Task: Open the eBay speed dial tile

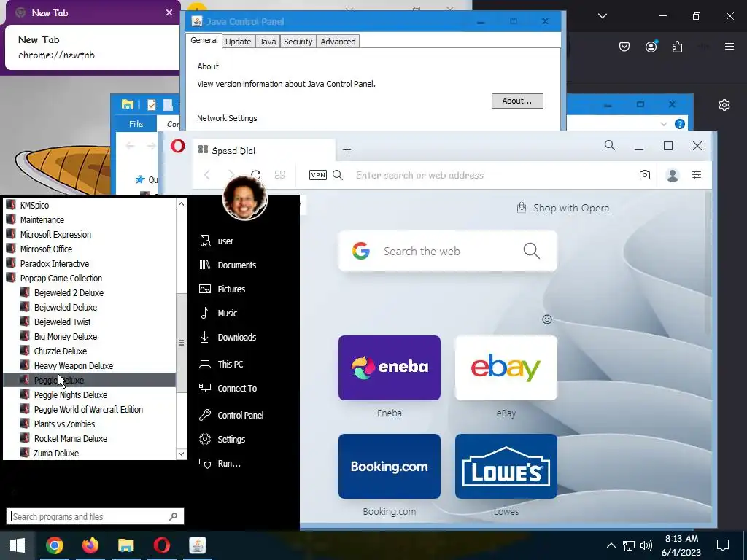Action: pyautogui.click(x=506, y=367)
